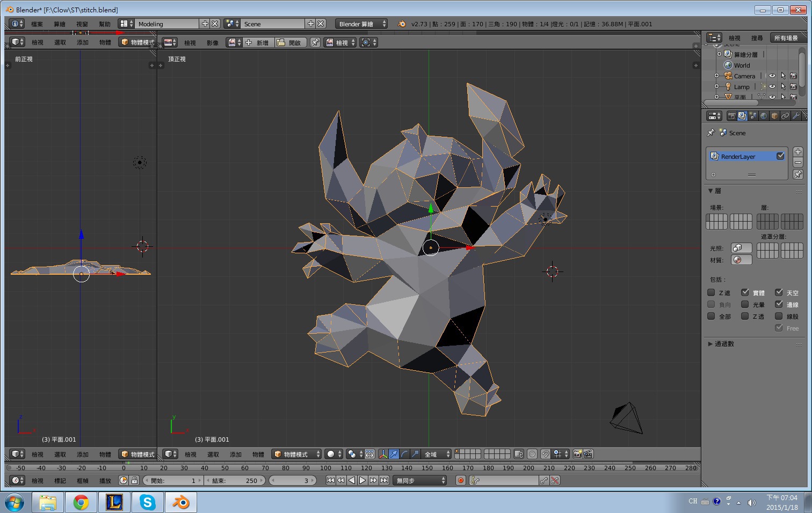Click the 結束 frame field showing 250
Image resolution: width=812 pixels, height=513 pixels.
(235, 480)
